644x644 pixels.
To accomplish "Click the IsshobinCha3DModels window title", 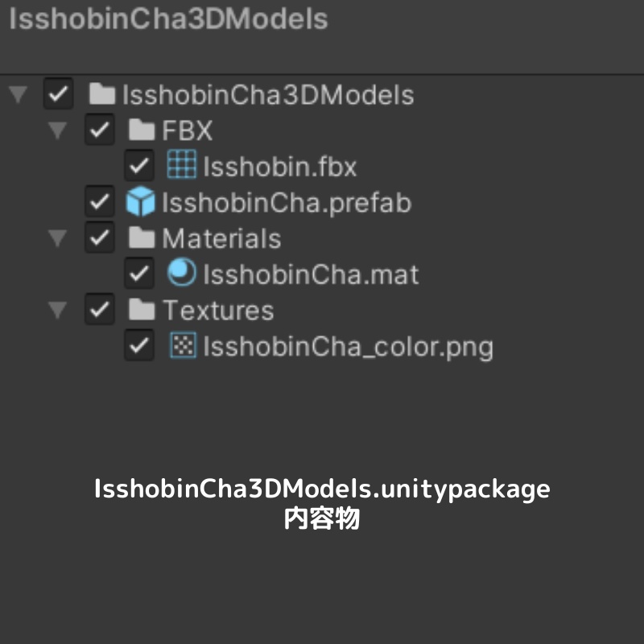I will coord(168,19).
